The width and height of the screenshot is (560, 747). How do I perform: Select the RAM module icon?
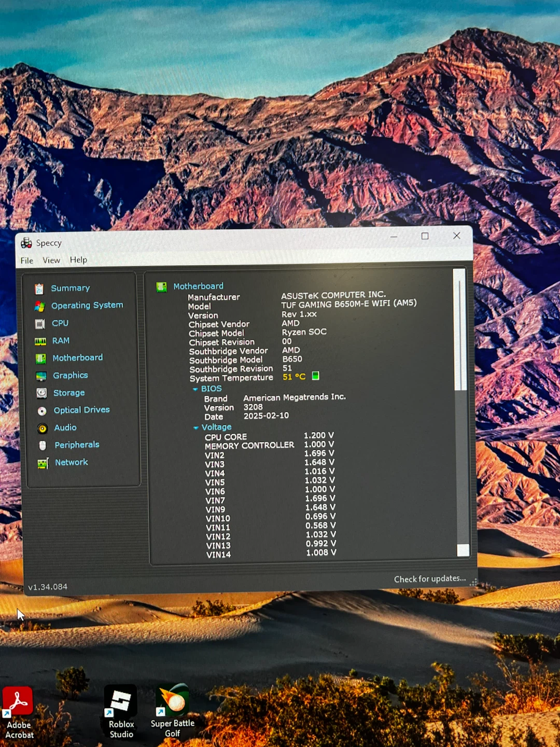(x=40, y=341)
